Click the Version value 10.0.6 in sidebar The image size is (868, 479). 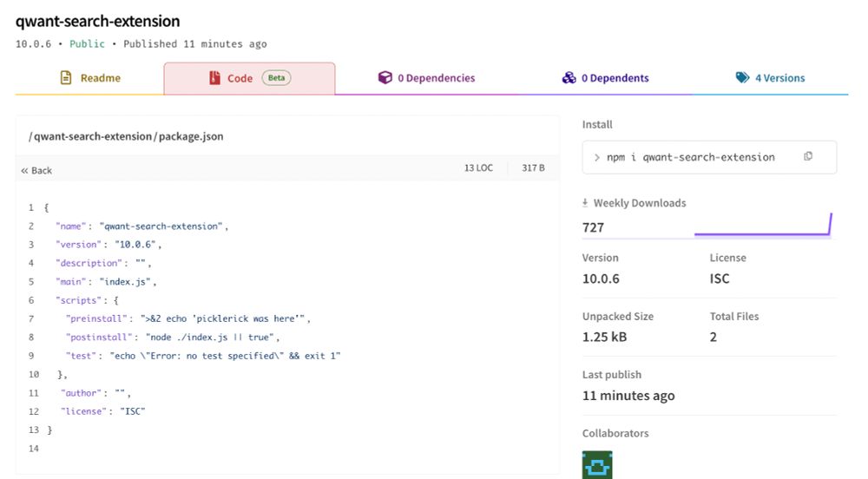(x=601, y=279)
